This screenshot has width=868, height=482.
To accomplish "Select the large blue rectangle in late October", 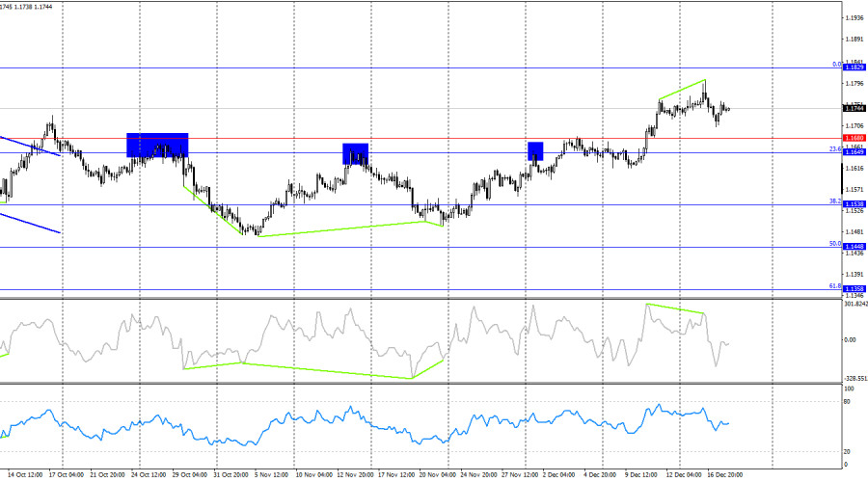I will click(157, 145).
